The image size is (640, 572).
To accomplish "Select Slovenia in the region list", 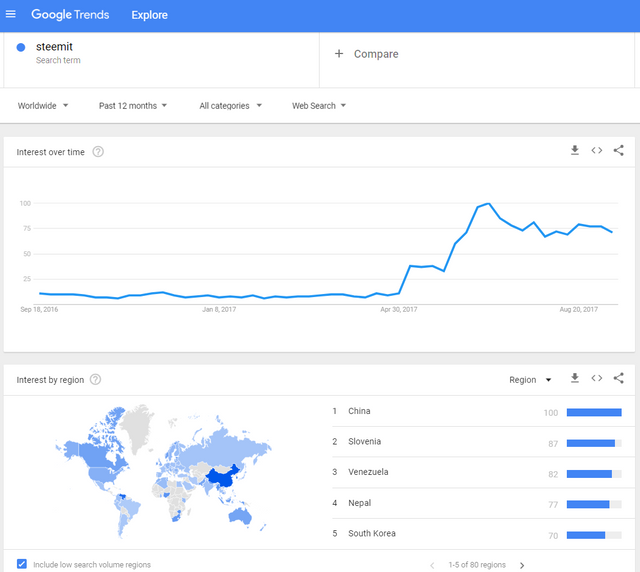I will [483, 442].
